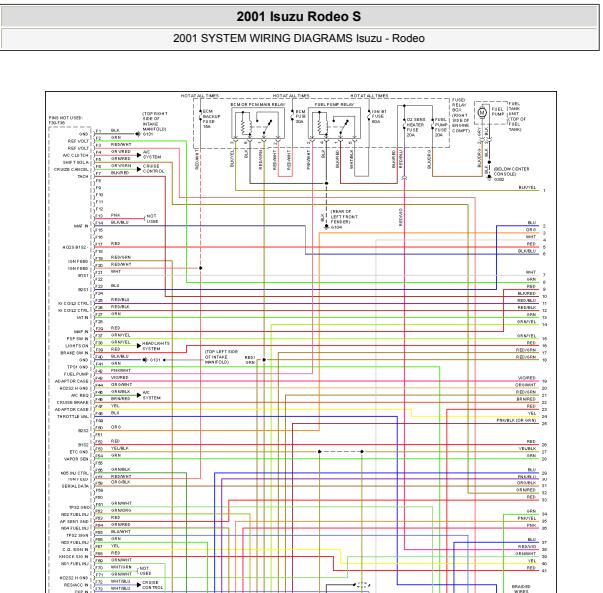
Task: Click the "KNOCK SEN IN" pin label
Action: (x=73, y=557)
